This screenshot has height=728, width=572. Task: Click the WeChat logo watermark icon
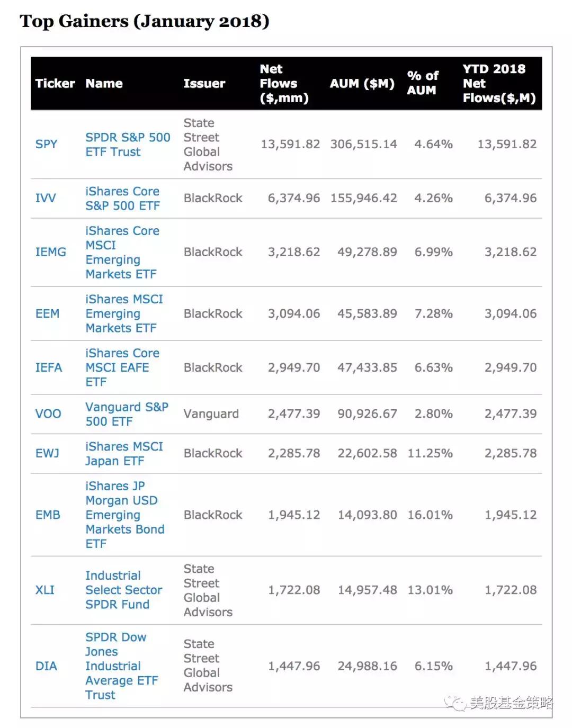tap(455, 703)
